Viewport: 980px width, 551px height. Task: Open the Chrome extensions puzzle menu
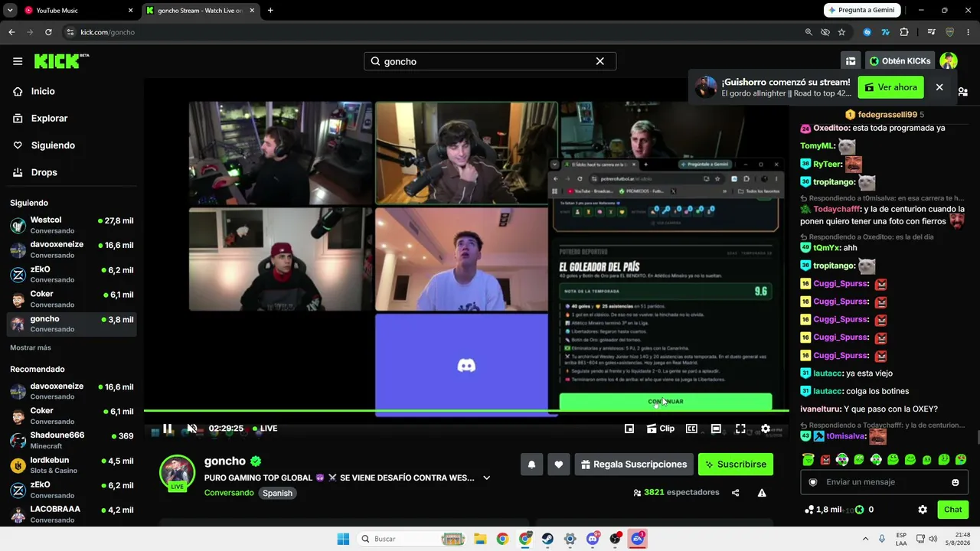click(904, 32)
